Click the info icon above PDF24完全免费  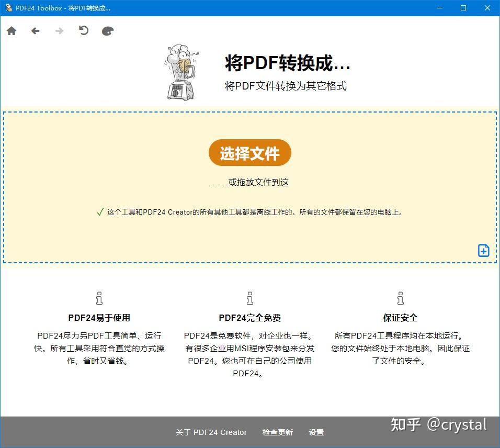pos(249,297)
